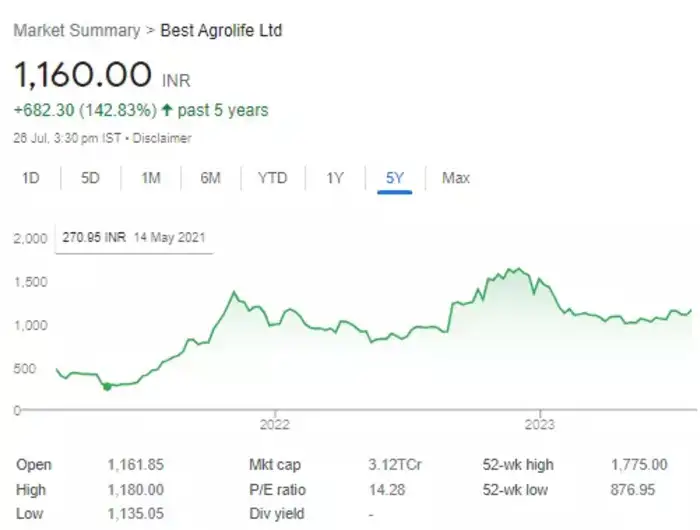Viewport: 700px width, 530px height.
Task: Show the Max time range
Action: tap(456, 178)
